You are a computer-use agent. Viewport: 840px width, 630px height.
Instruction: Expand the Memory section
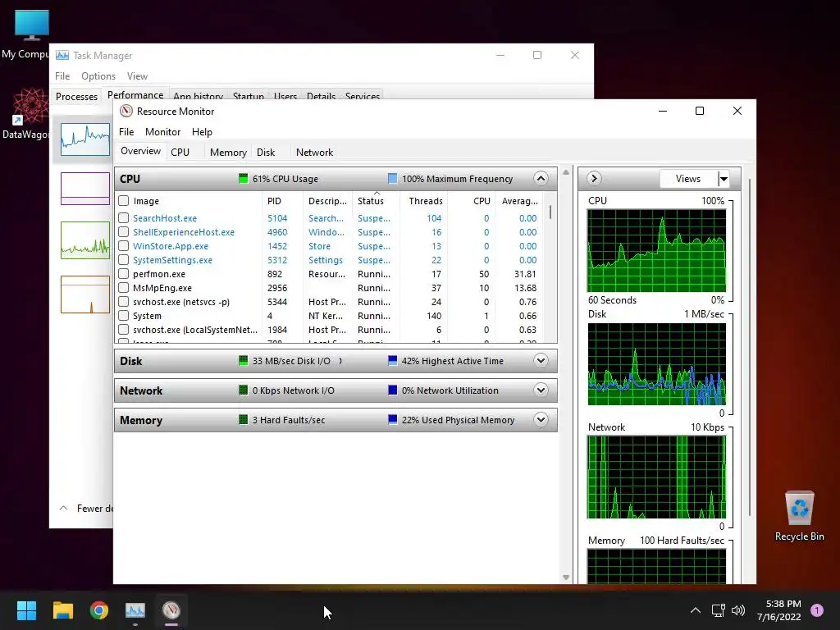541,419
